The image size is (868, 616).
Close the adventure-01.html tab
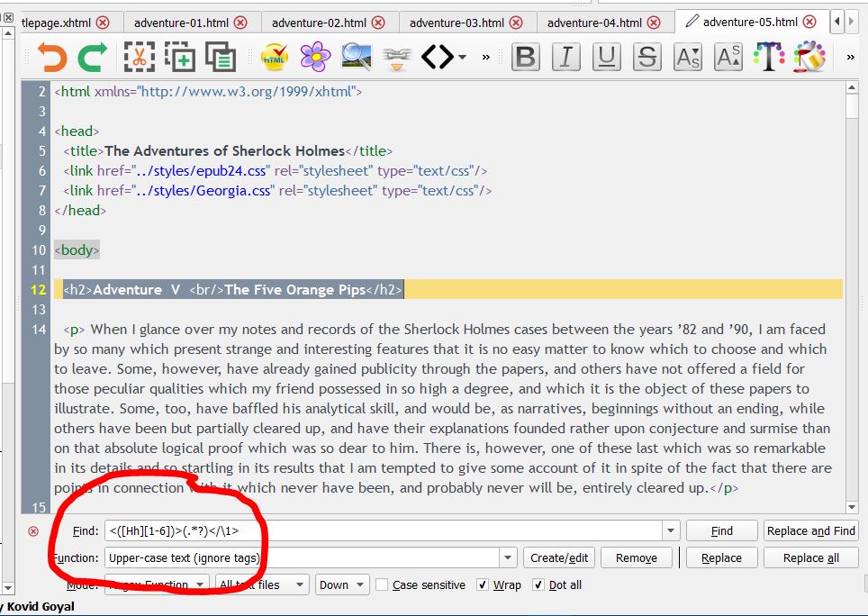tap(240, 23)
